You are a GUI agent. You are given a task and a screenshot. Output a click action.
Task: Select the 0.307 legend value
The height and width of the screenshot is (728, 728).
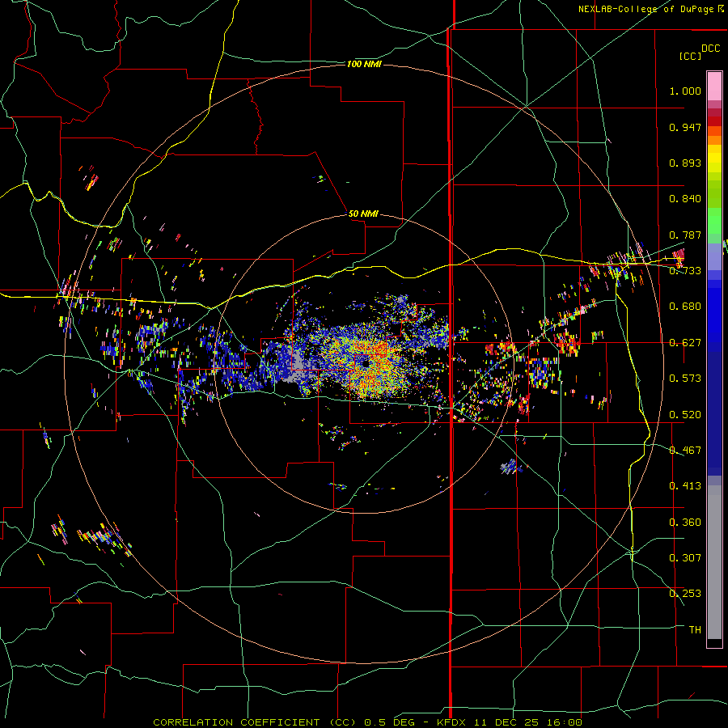[x=685, y=558]
